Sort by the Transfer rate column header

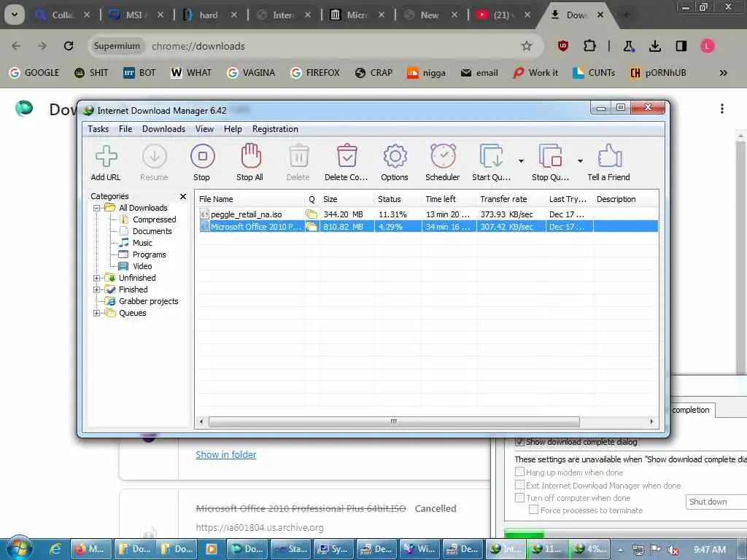[510, 199]
